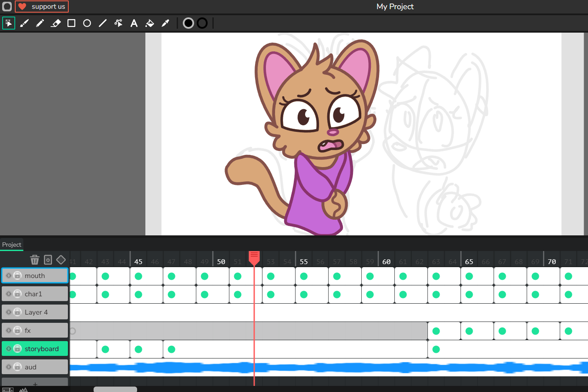Image resolution: width=588 pixels, height=392 pixels.
Task: Toggle visibility of the fx layer
Action: tap(8, 330)
